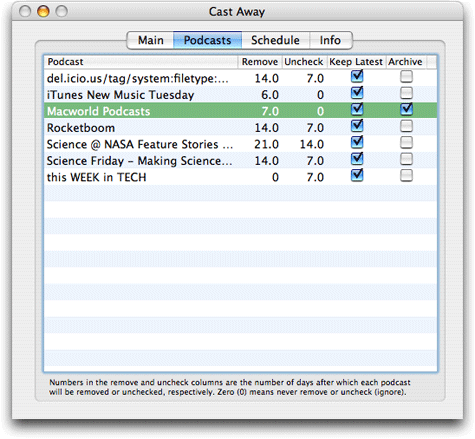Click the Remove column header
475x439 pixels.
pos(260,62)
